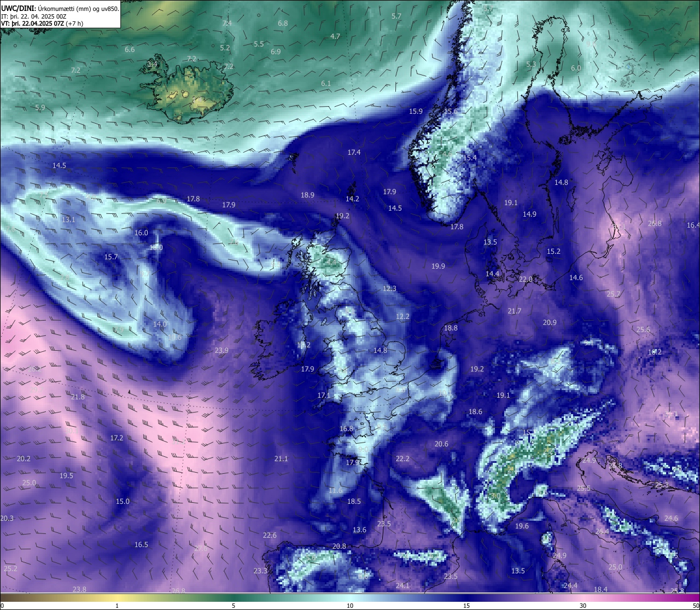Click the 20.8 value near northern Spain

339,547
